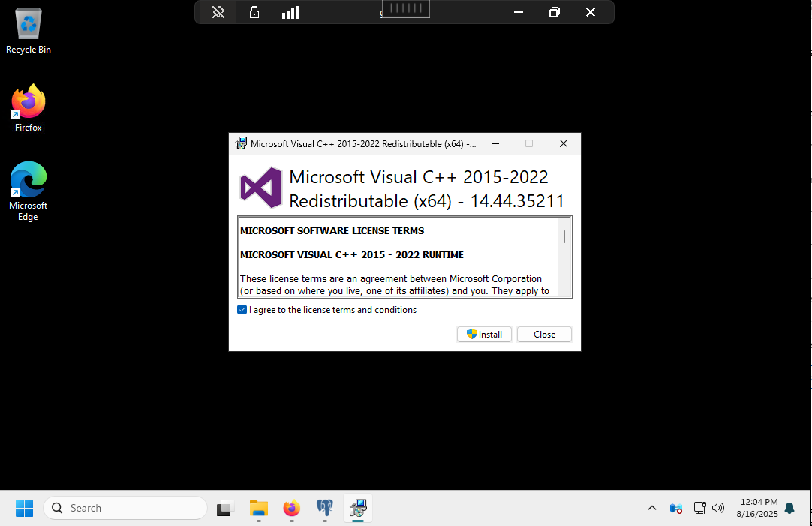Click the session bar drag handle grip

coord(406,8)
